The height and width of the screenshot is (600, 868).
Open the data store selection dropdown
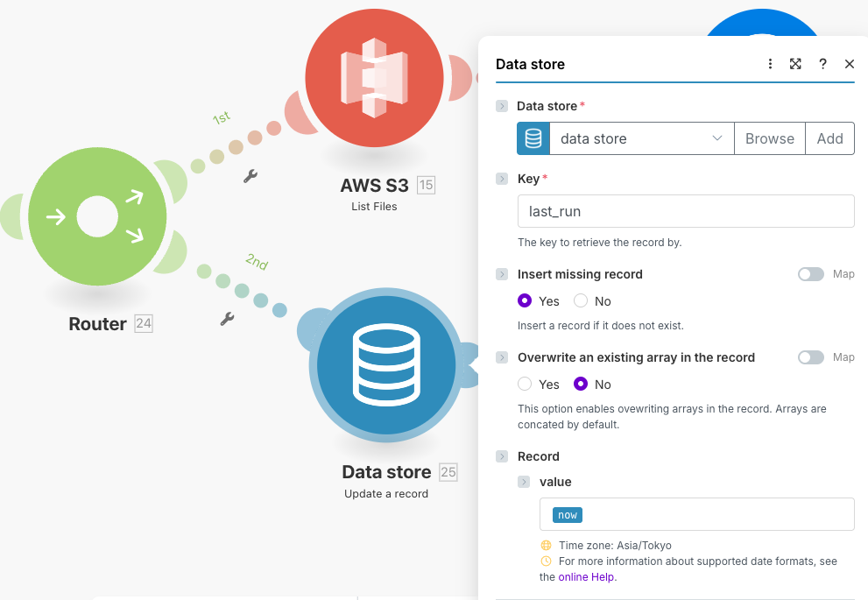[x=641, y=138]
